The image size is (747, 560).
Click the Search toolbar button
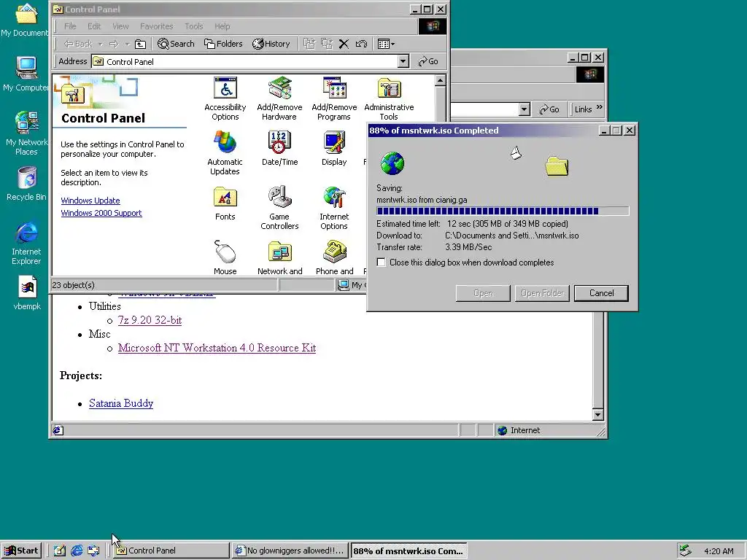click(x=176, y=44)
